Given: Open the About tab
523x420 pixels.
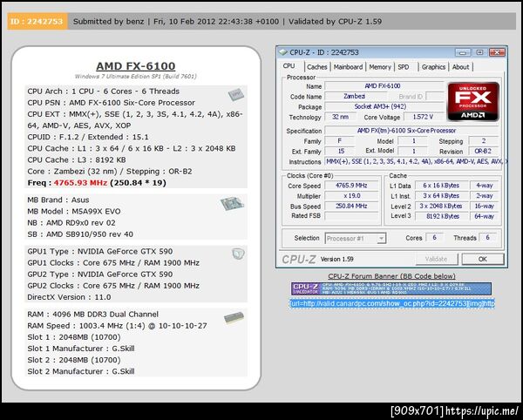Looking at the screenshot, I should pyautogui.click(x=460, y=67).
